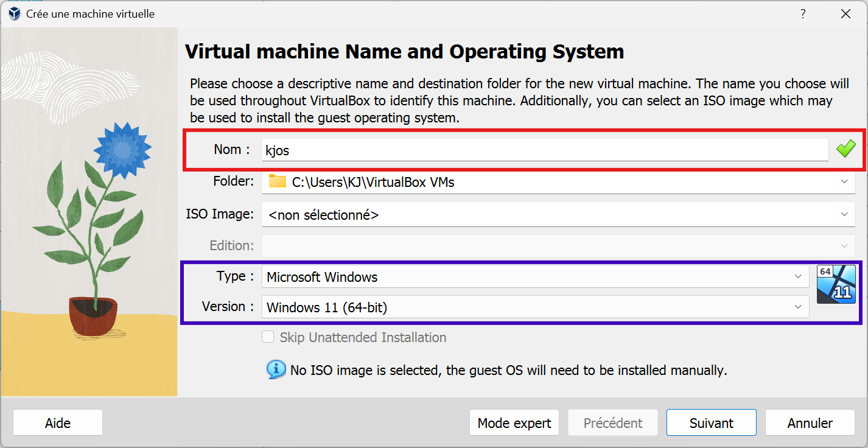Viewport: 868px width, 448px height.
Task: Click the heading Virtual machine Name and Operating System
Action: [404, 52]
